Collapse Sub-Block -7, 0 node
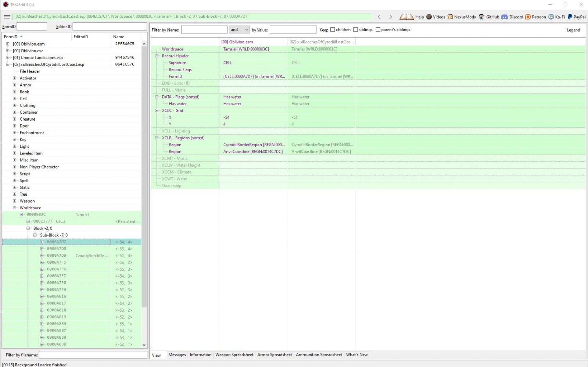This screenshot has height=367, width=588. (x=35, y=235)
